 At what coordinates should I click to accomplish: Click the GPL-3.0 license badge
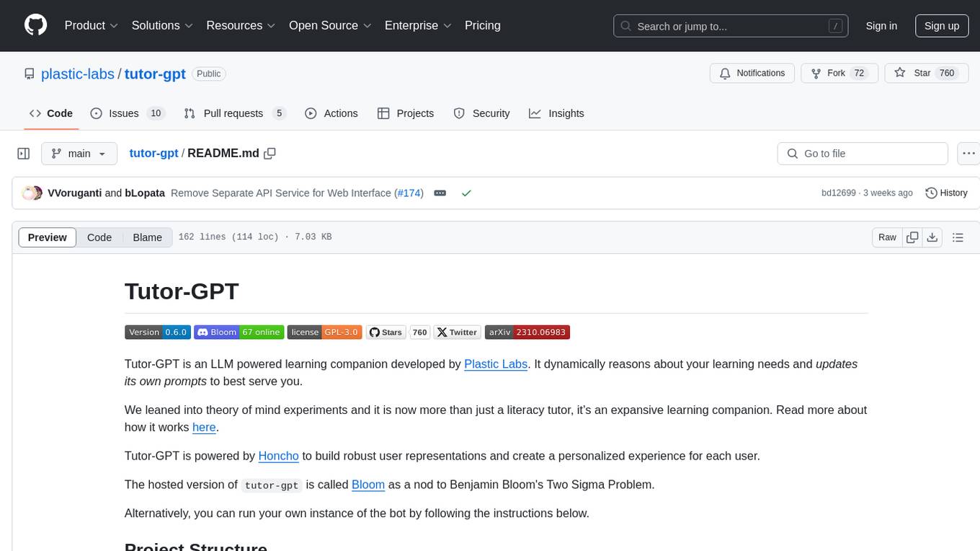pos(325,332)
